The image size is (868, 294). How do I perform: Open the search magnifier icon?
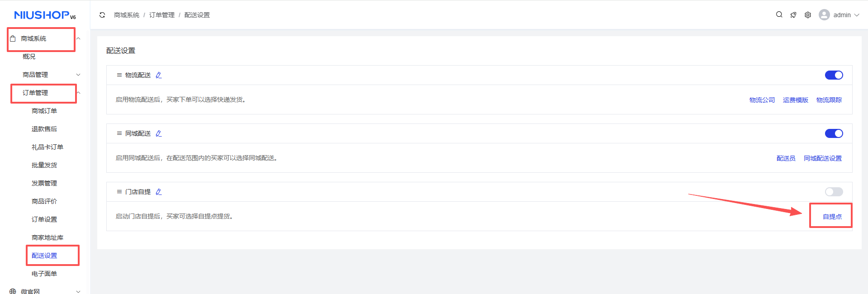pyautogui.click(x=779, y=14)
